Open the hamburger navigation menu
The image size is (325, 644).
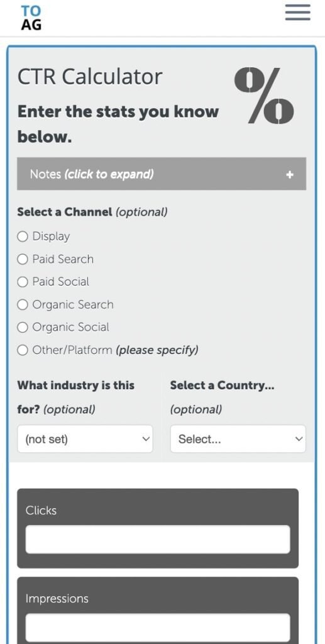[x=297, y=13]
